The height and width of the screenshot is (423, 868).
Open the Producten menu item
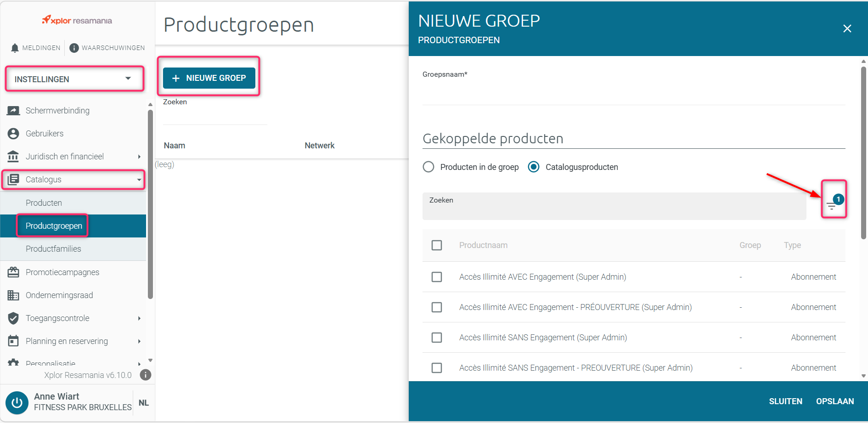click(73, 203)
